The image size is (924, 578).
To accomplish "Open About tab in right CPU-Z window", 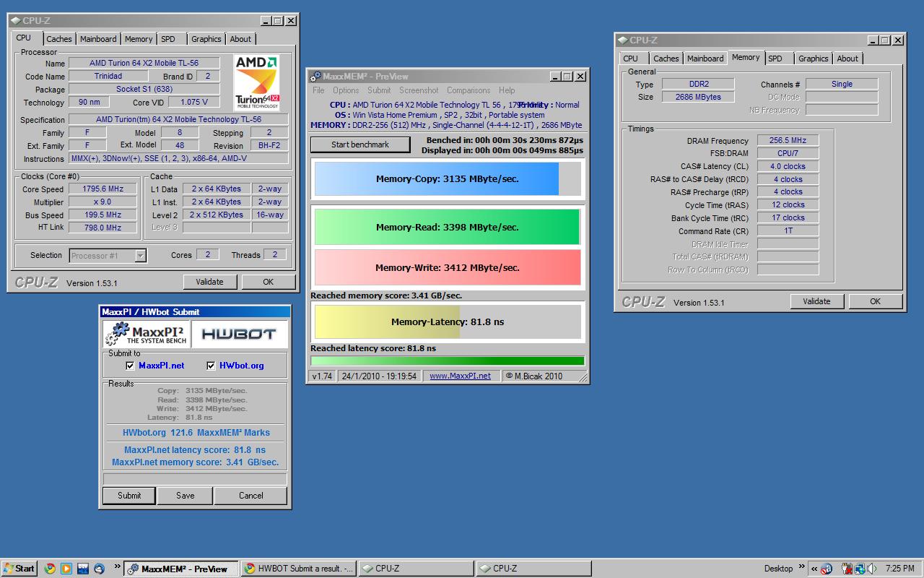I will (x=848, y=59).
